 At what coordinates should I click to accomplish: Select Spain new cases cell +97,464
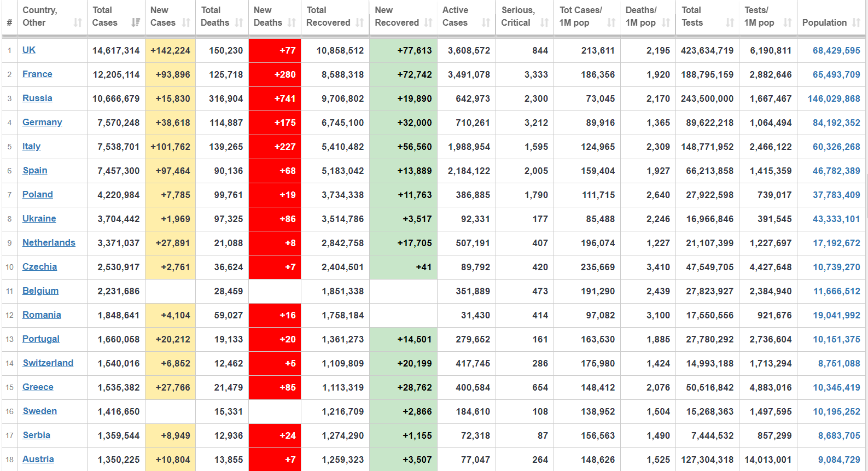tap(170, 171)
